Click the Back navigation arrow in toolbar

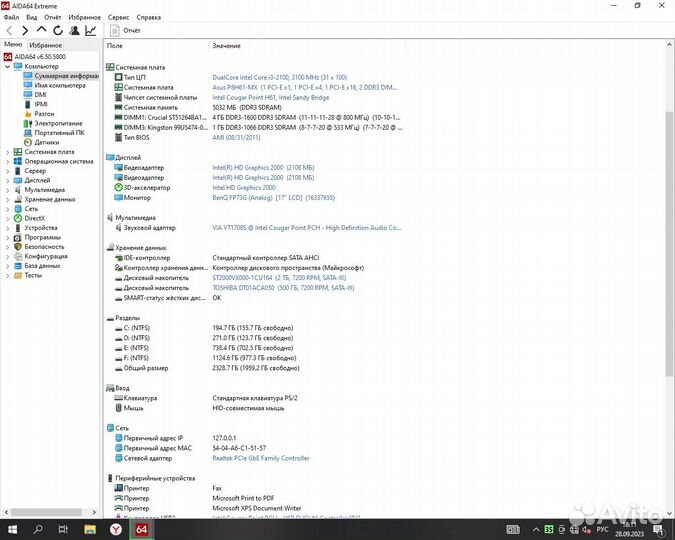(9, 31)
